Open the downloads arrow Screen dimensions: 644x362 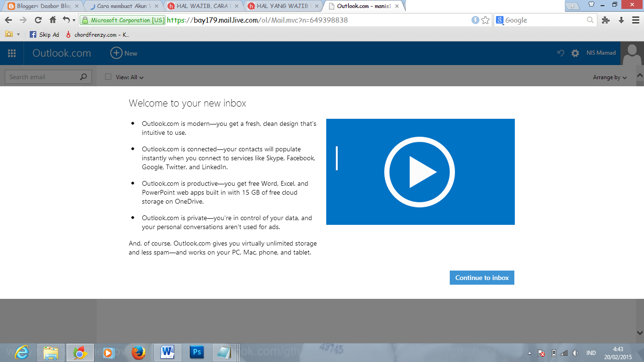point(621,20)
